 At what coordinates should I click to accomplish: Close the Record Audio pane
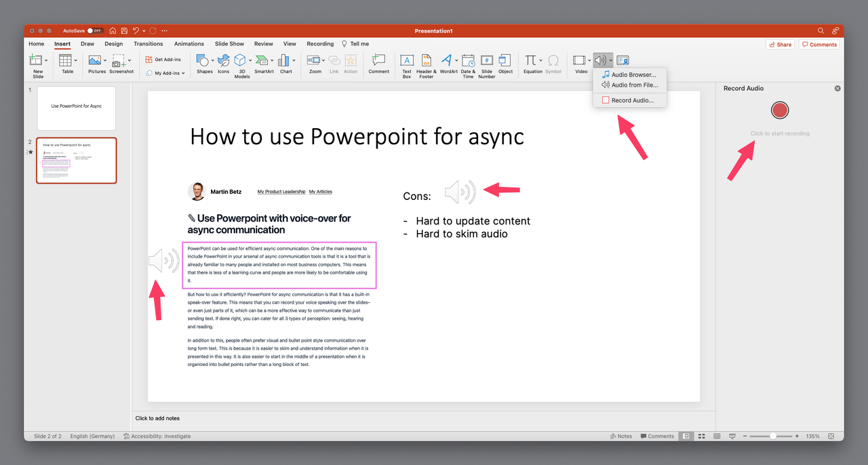[837, 88]
